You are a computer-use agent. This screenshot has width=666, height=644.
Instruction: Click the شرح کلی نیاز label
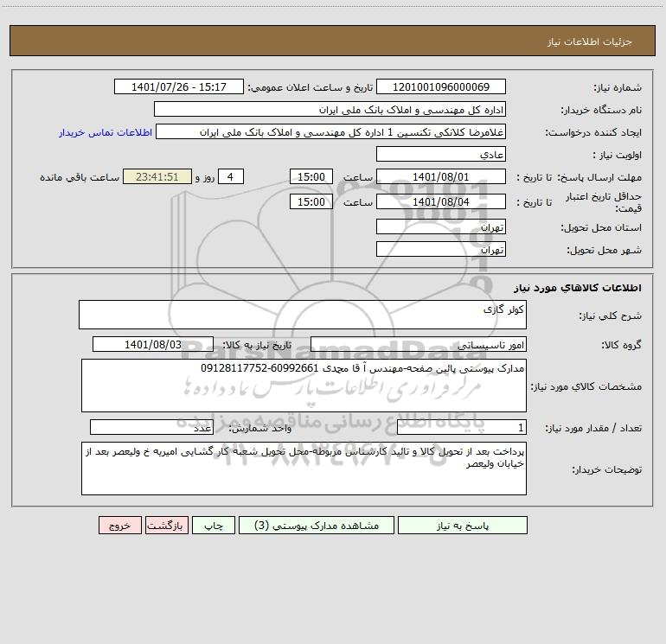(611, 316)
